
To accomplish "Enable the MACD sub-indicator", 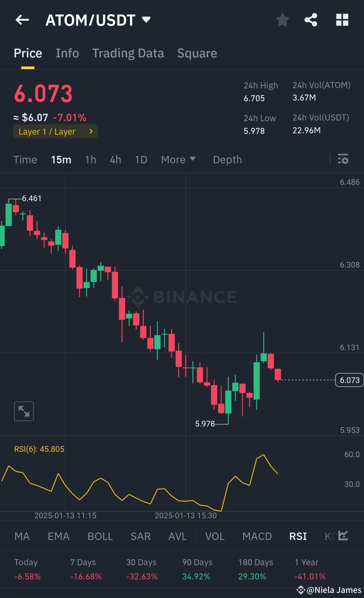I will [x=257, y=536].
